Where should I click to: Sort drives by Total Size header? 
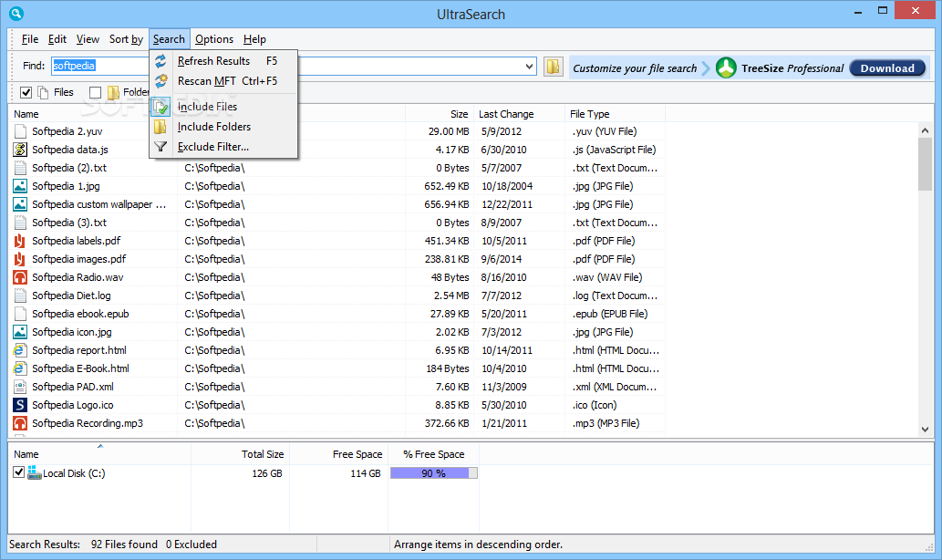click(240, 454)
